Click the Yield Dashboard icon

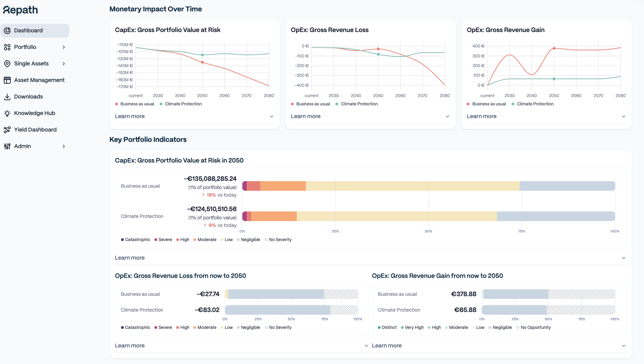click(7, 130)
